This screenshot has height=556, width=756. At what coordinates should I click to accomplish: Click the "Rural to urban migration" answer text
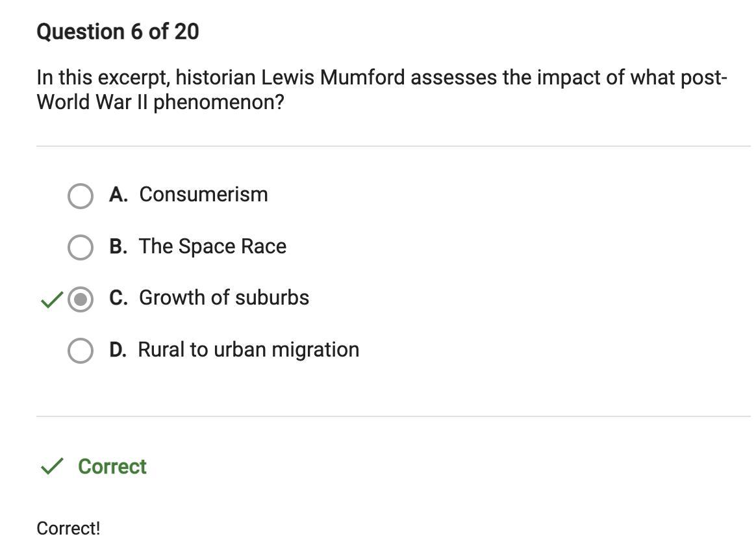pos(248,349)
